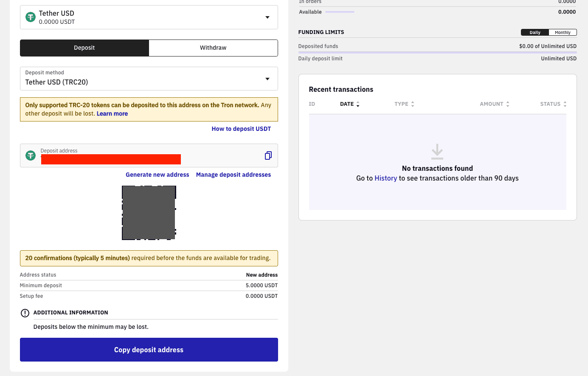Click the 'Recent transactions' heading
Screen dimensions: 588x376
point(341,90)
